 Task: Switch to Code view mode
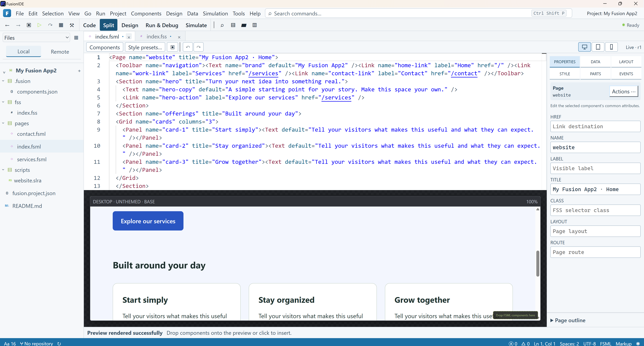click(x=90, y=25)
